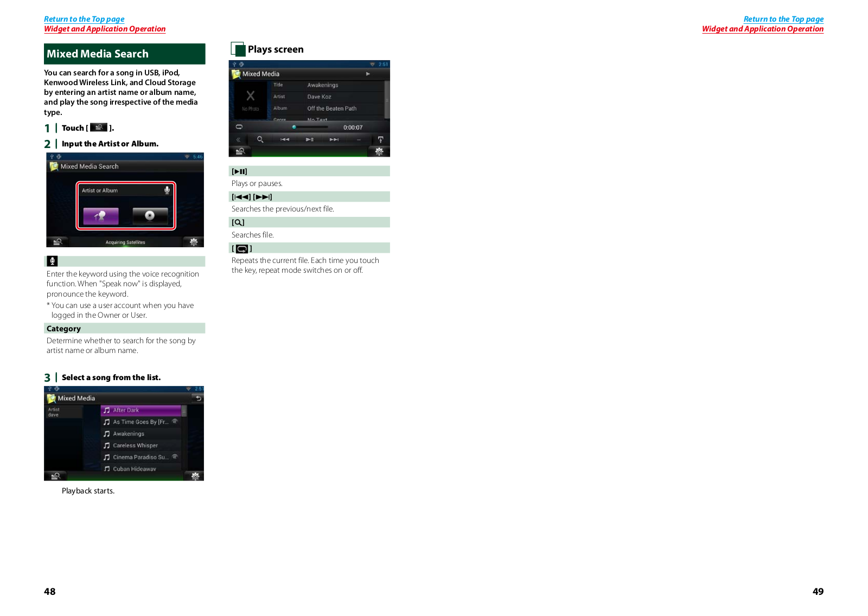
Task: Open the right 'Widget and Application Operation' link
Action: click(763, 29)
